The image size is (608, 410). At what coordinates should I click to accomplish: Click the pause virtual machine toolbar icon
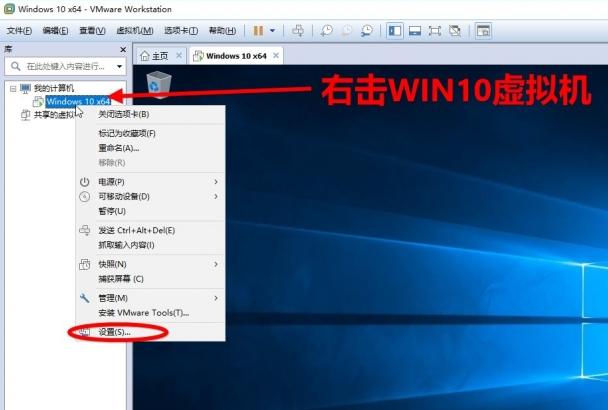pos(258,31)
